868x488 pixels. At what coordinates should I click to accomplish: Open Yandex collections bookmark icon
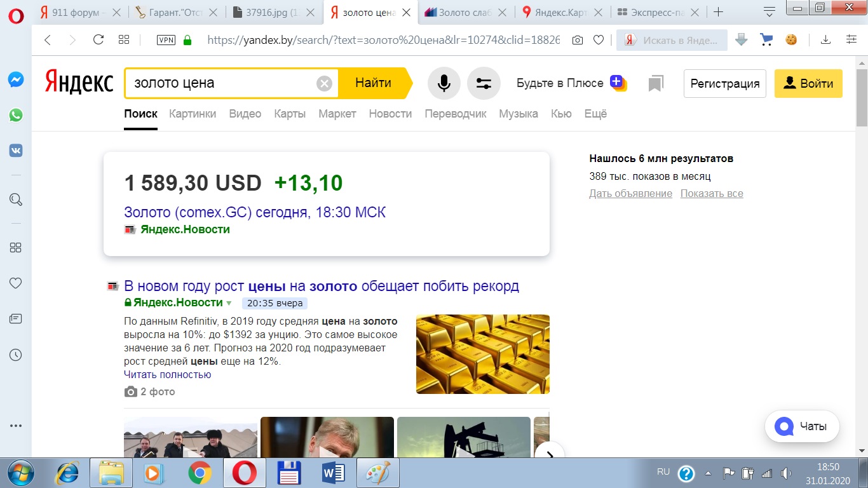click(656, 83)
